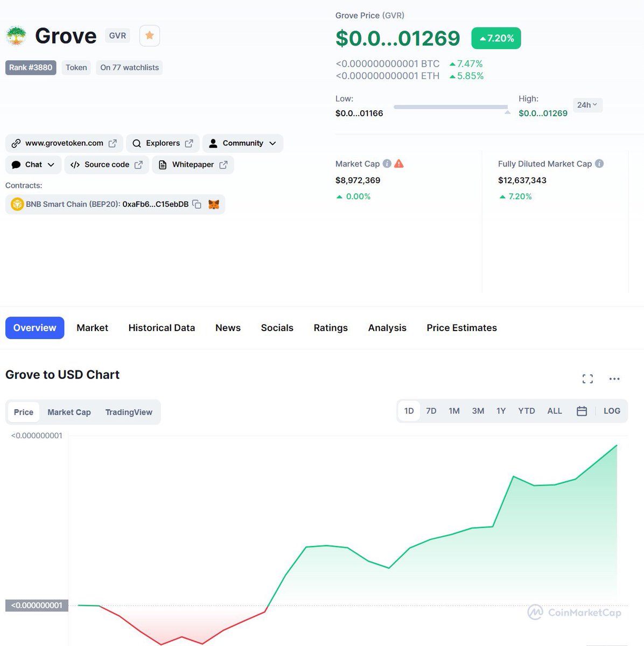Open the Community dropdown
The height and width of the screenshot is (646, 644).
[242, 143]
